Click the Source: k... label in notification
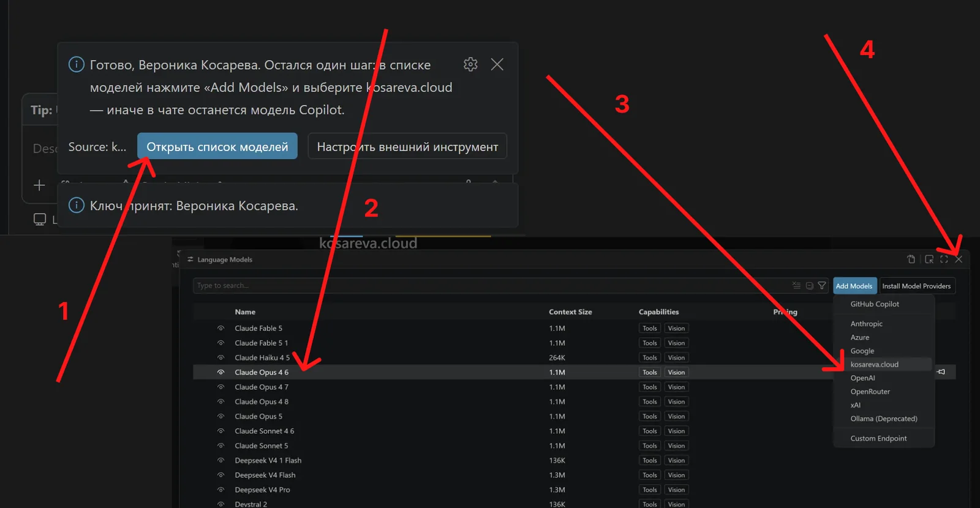Viewport: 980px width, 508px height. (97, 147)
